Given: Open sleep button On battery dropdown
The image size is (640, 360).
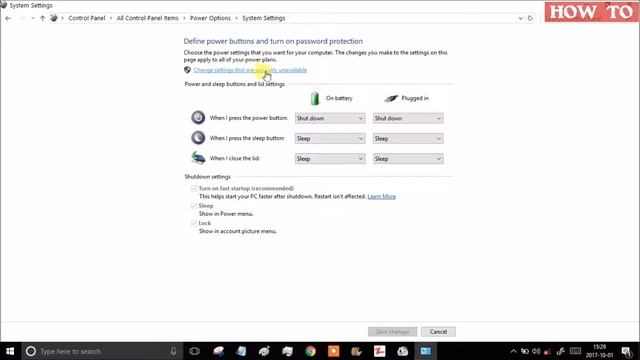Looking at the screenshot, I should point(330,138).
